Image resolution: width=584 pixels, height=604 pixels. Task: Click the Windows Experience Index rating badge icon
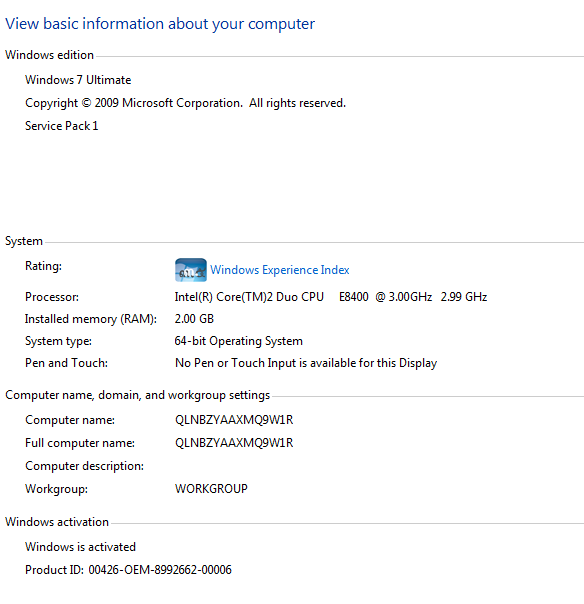191,270
